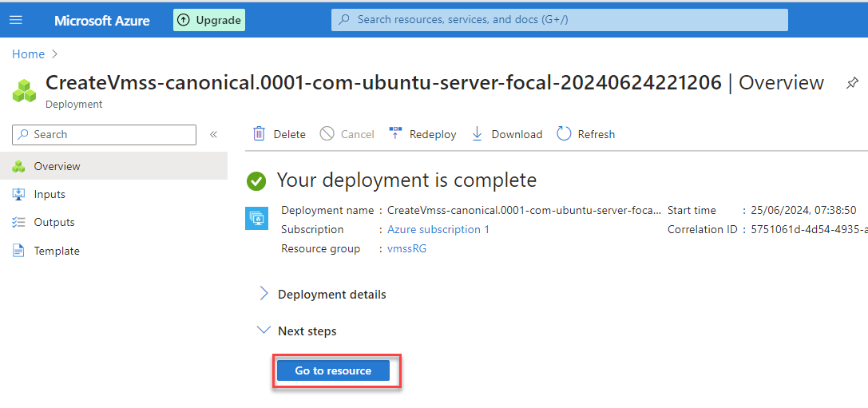Select Overview in the sidebar
This screenshot has width=868, height=408.
tap(57, 166)
